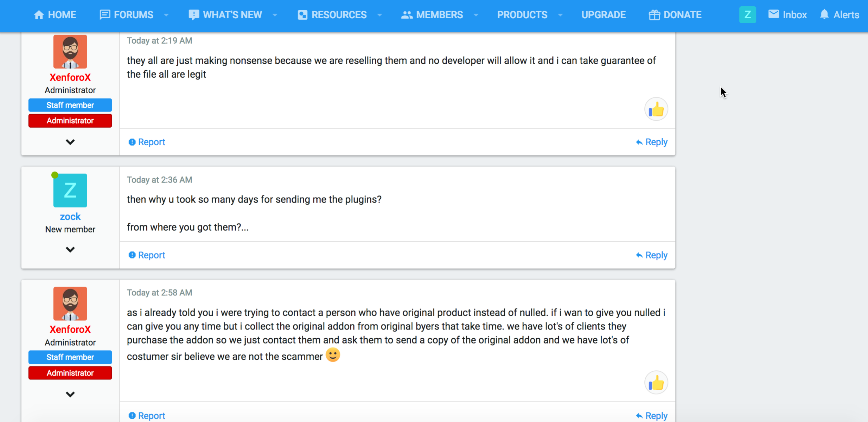Open the Forums dropdown arrow
868x422 pixels.
166,15
